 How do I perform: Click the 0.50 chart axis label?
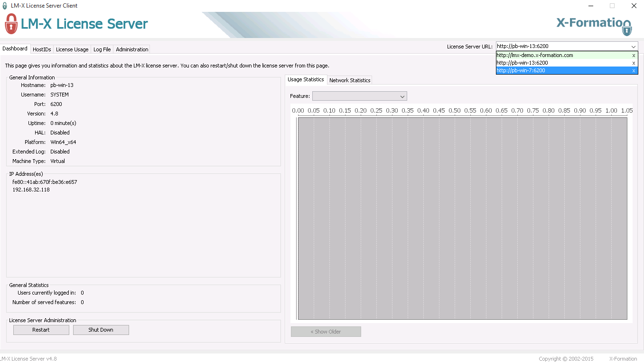tap(455, 110)
